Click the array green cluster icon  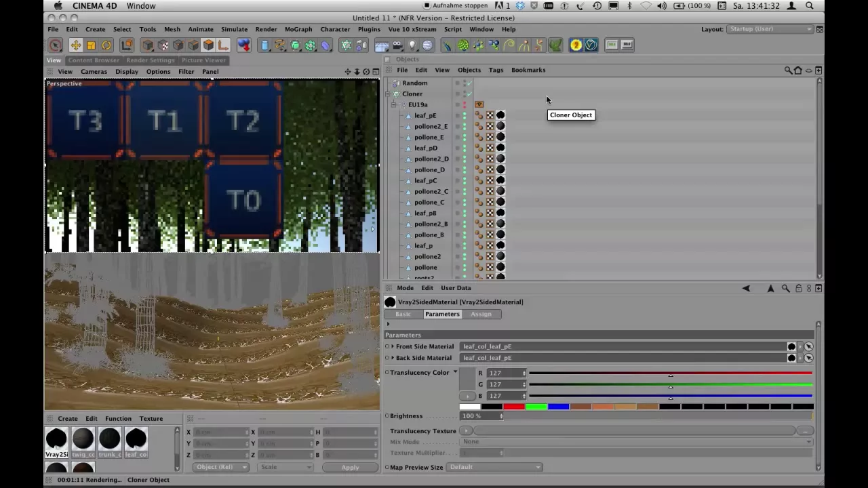[311, 45]
